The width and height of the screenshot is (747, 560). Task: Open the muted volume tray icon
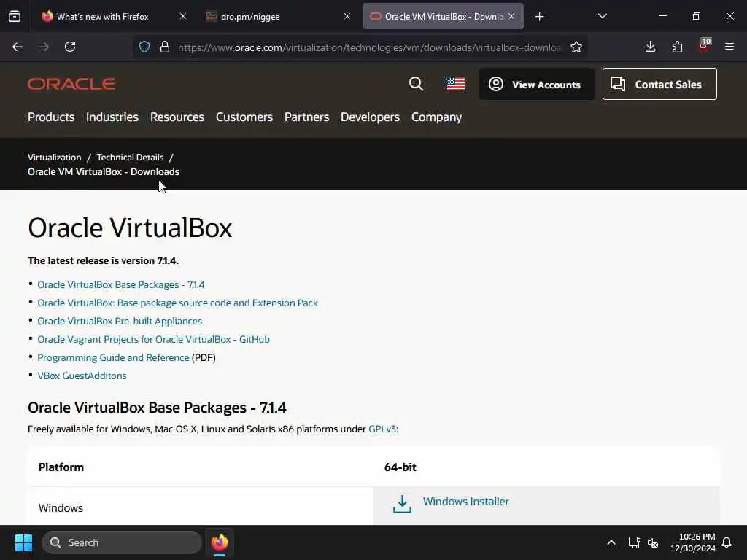[653, 542]
